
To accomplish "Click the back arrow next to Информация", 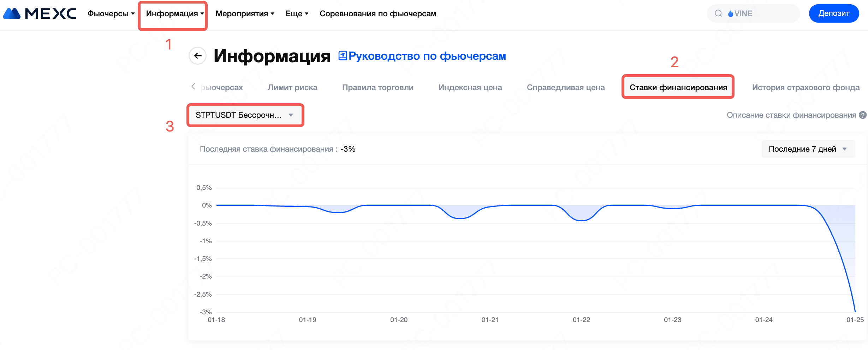I will (198, 56).
